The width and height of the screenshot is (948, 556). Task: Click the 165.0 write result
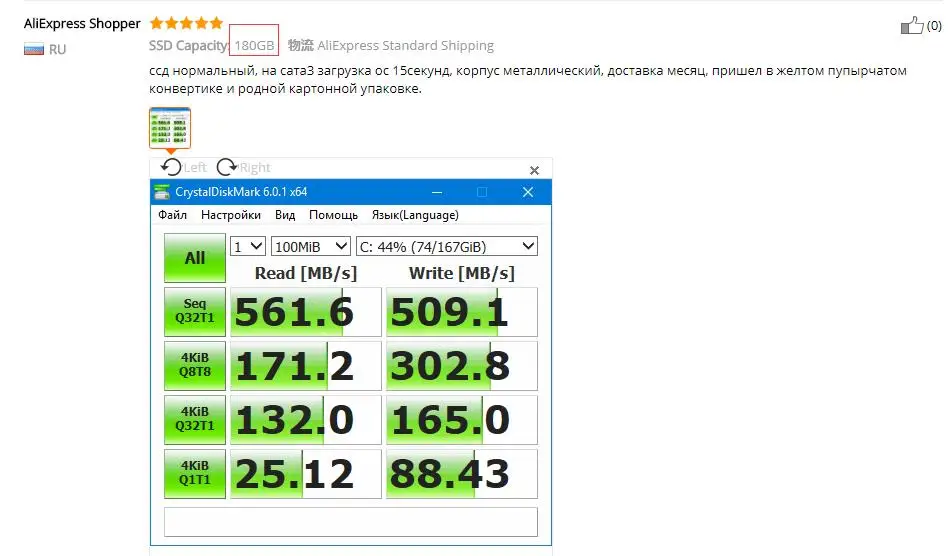pos(462,419)
